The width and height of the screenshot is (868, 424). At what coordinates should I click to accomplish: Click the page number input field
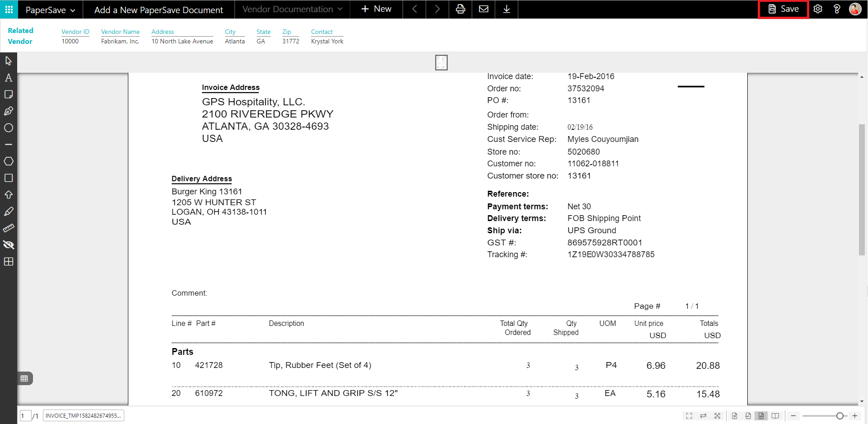pyautogui.click(x=25, y=416)
